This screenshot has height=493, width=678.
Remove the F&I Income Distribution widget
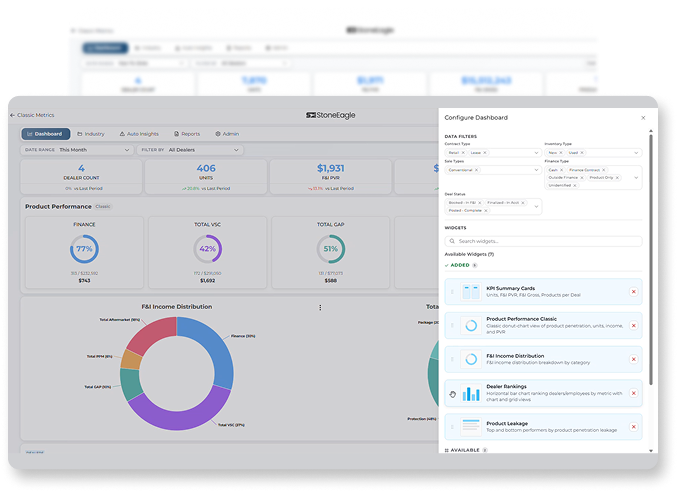click(x=633, y=359)
